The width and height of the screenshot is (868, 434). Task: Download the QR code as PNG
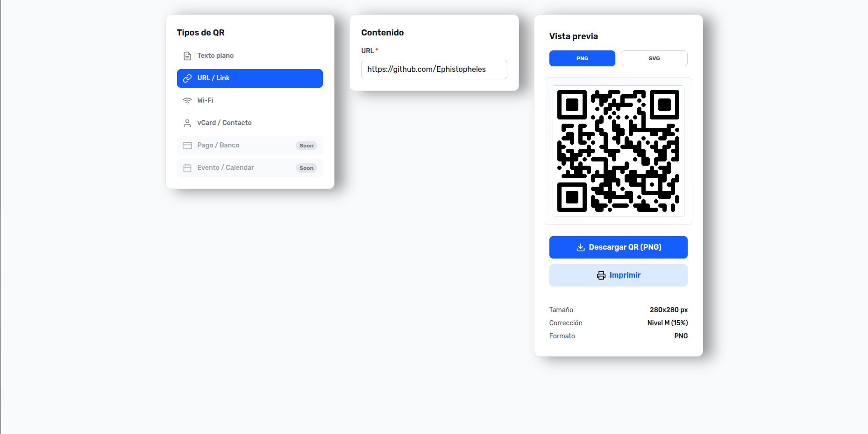619,247
